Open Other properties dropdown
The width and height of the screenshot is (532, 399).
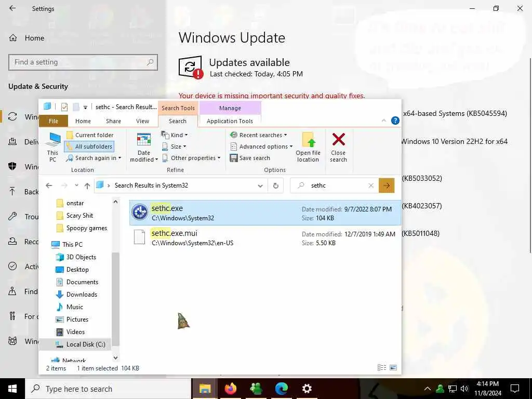coord(191,158)
